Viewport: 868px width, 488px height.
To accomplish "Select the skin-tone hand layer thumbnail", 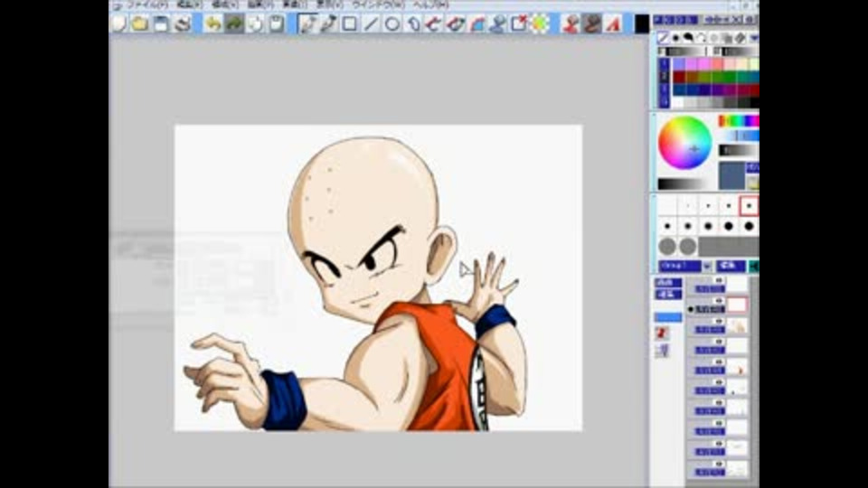I will (737, 325).
